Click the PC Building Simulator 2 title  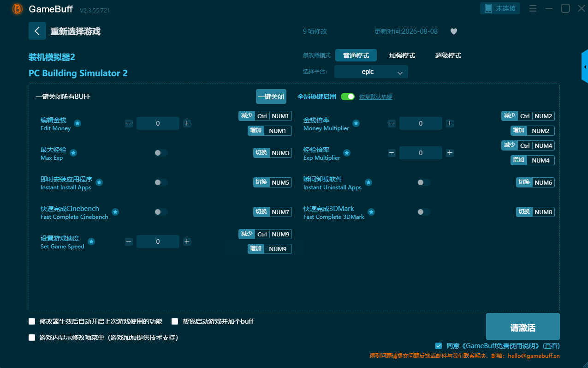pos(78,73)
